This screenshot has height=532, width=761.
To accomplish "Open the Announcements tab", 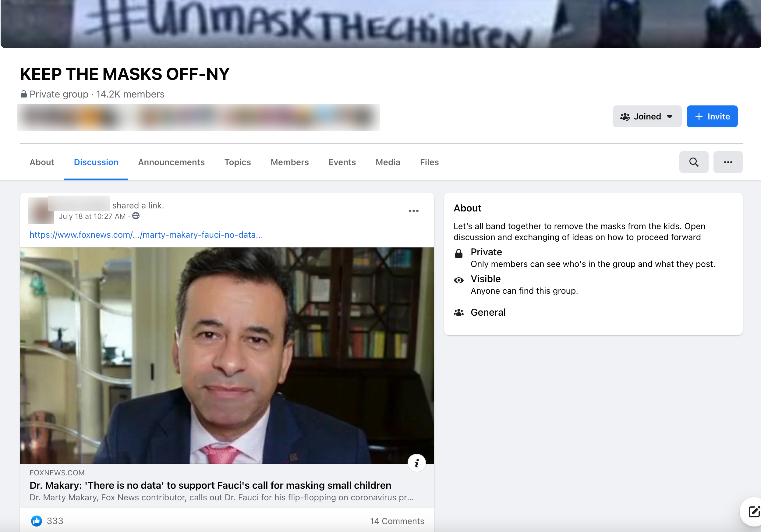I will (171, 162).
